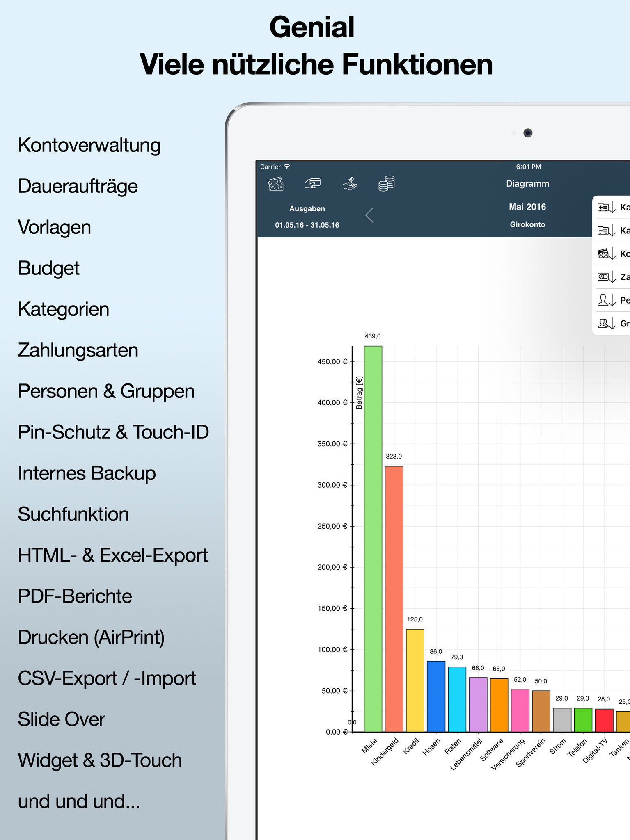The height and width of the screenshot is (840, 630).
Task: Tap the orange Software bar
Action: coord(499,705)
